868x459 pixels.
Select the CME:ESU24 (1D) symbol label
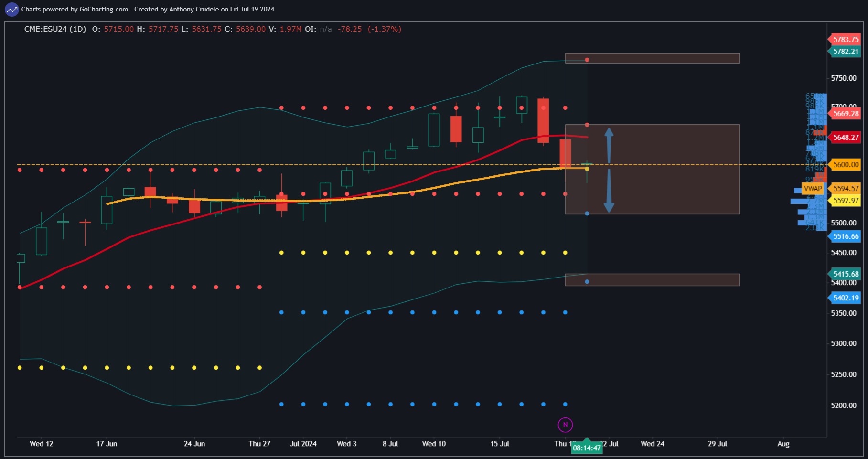pos(55,29)
